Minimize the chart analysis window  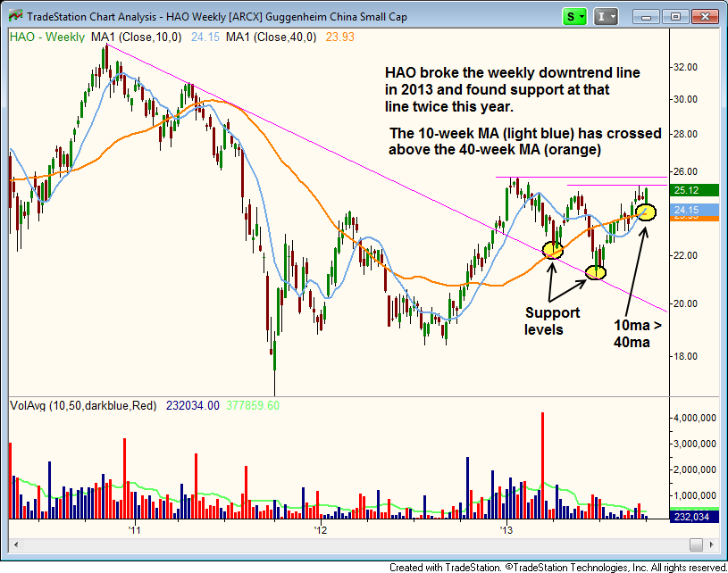point(646,17)
